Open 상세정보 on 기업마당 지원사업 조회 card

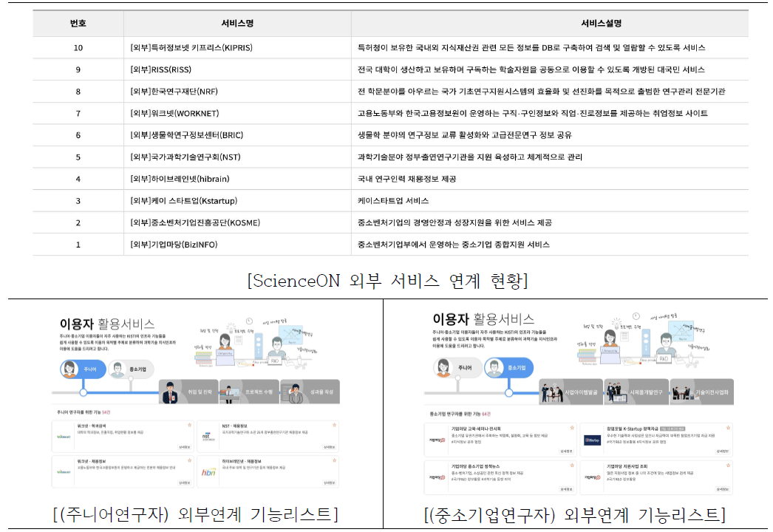(x=723, y=489)
